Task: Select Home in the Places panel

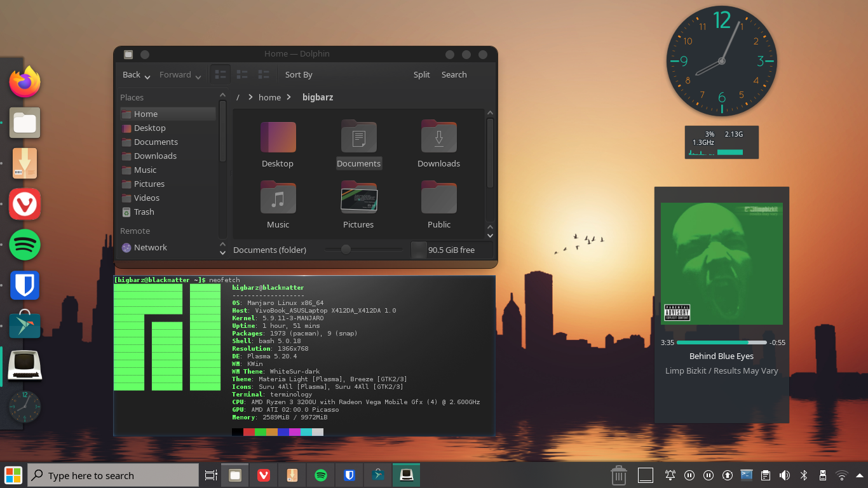Action: pos(168,114)
